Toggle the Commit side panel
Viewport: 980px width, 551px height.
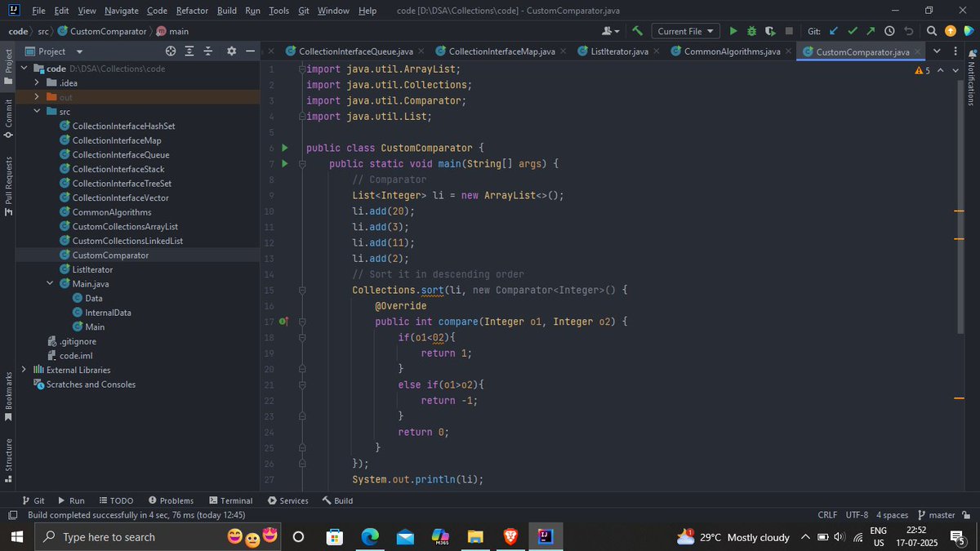click(8, 118)
